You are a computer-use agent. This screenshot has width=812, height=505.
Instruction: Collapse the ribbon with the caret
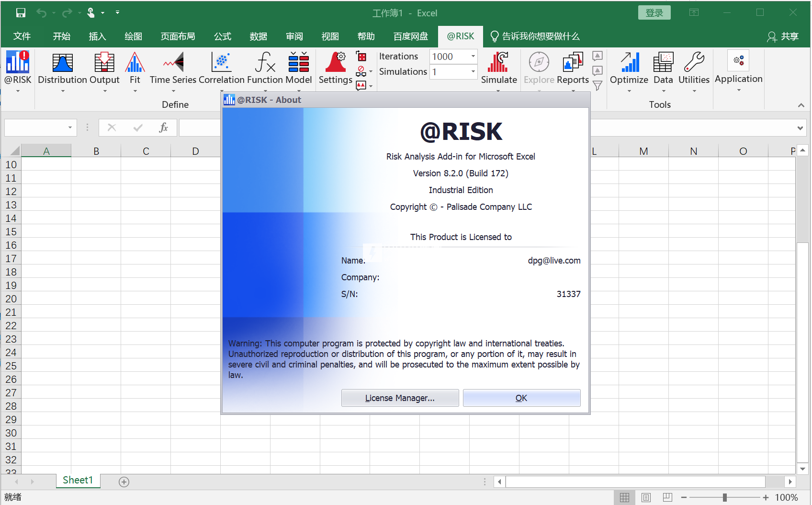801,105
